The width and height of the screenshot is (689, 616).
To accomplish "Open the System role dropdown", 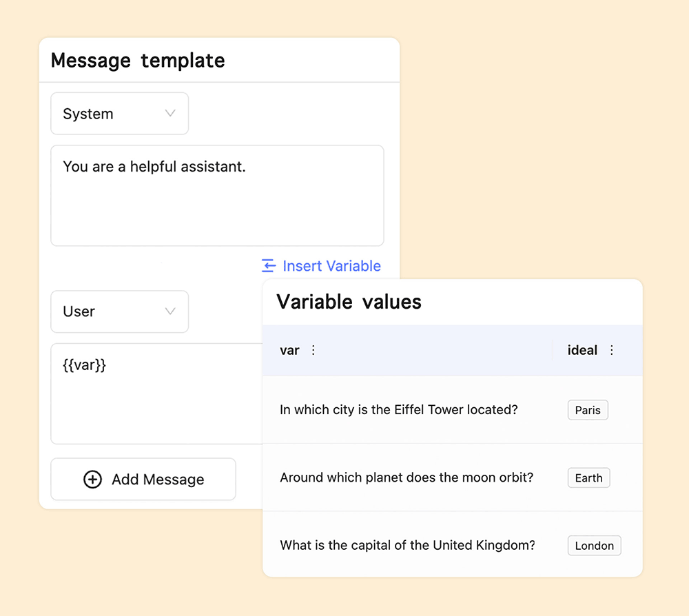I will [119, 113].
